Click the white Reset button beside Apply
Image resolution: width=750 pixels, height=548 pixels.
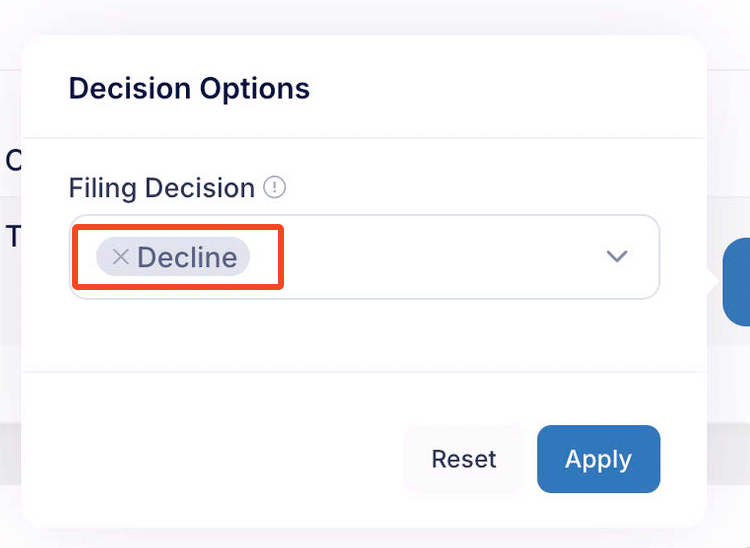click(463, 459)
